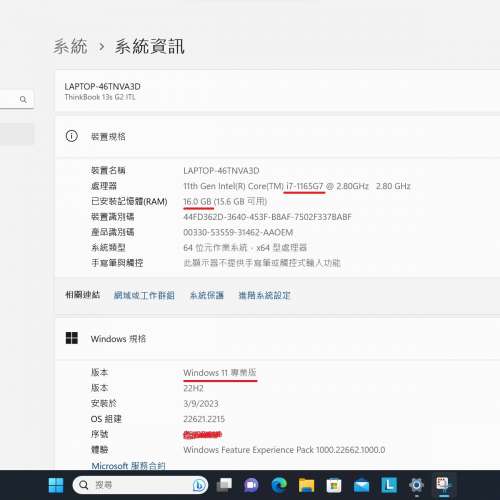Select the 64 位元作業系統 system type value
Viewport: 500px width, 500px height.
tap(245, 248)
